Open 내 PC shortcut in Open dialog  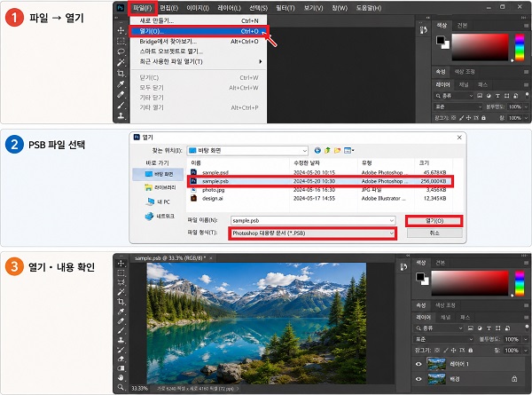[158, 201]
